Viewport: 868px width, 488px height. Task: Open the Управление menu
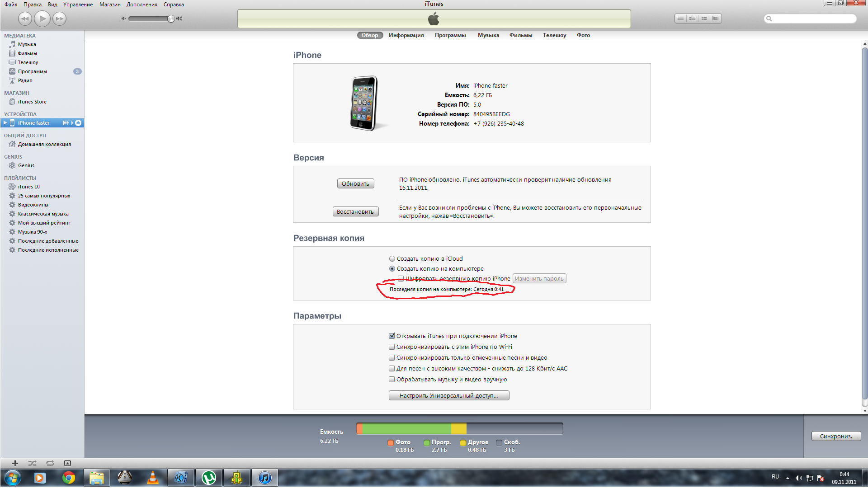78,5
